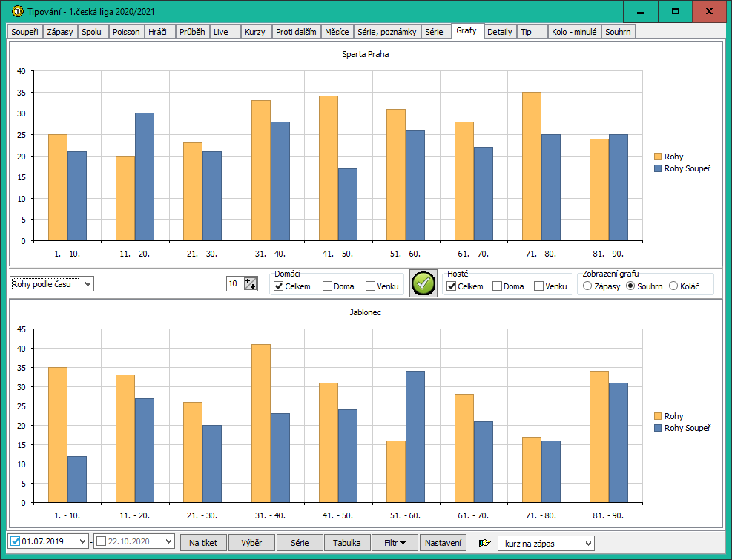Click the Tipování app icon in title bar
This screenshot has height=560, width=732.
[17, 11]
